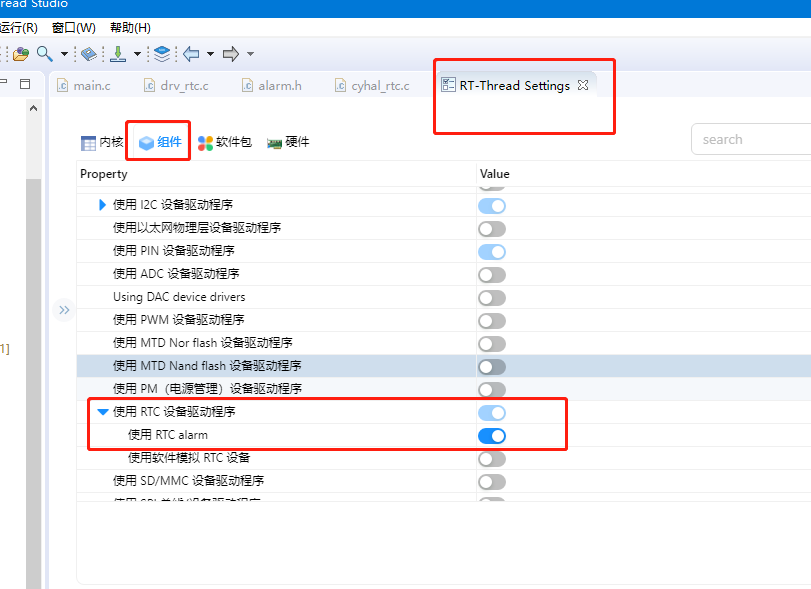Image resolution: width=811 pixels, height=589 pixels.
Task: Collapse the 使用 RTC 设备驱动程序 row
Action: tap(102, 412)
